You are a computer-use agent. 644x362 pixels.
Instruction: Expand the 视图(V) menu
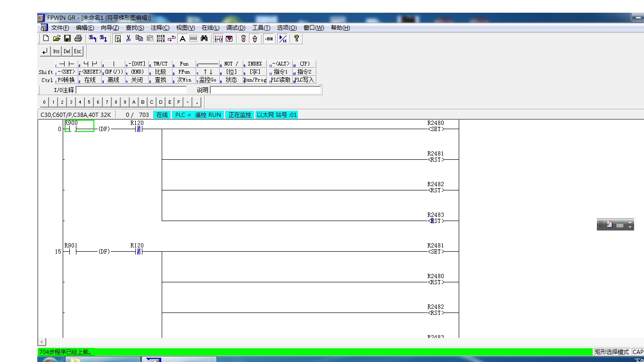(x=185, y=28)
